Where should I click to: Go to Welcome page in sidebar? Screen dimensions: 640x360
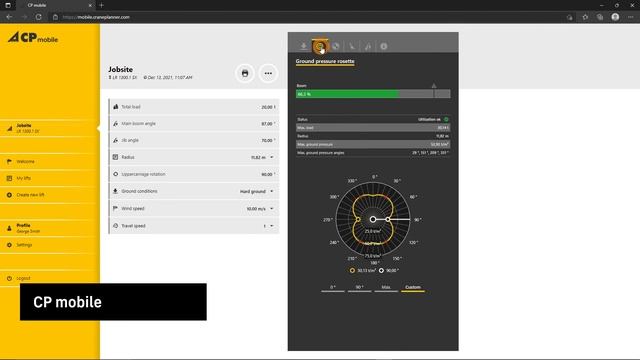click(x=49, y=162)
